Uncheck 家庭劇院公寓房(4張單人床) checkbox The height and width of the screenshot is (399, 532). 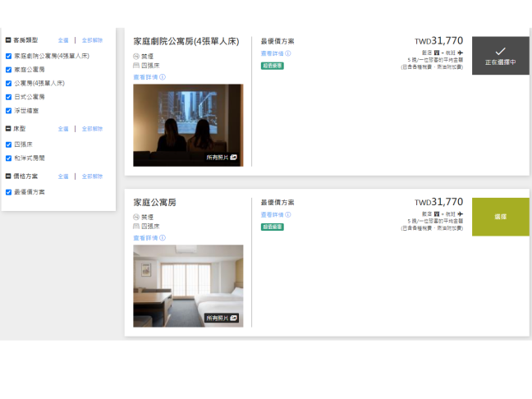pyautogui.click(x=8, y=57)
